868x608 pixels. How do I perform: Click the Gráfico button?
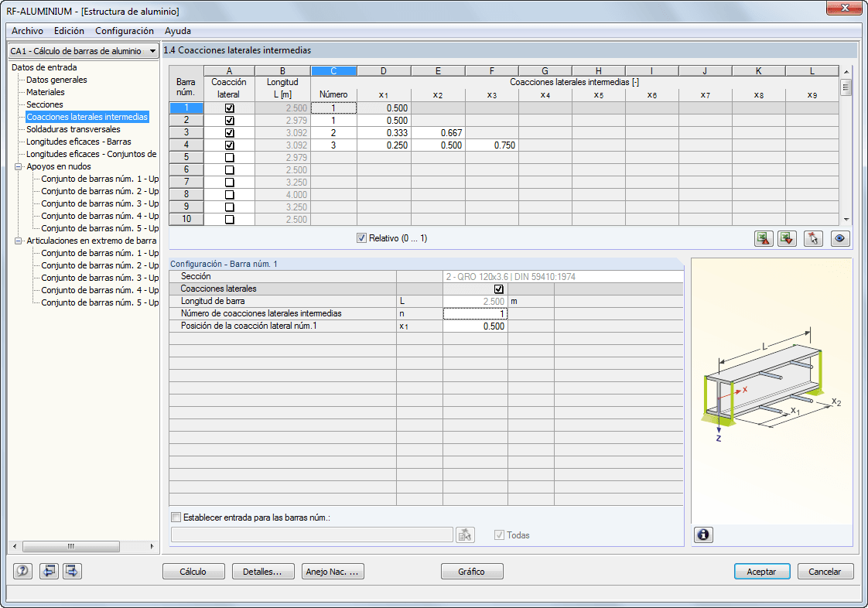(472, 572)
